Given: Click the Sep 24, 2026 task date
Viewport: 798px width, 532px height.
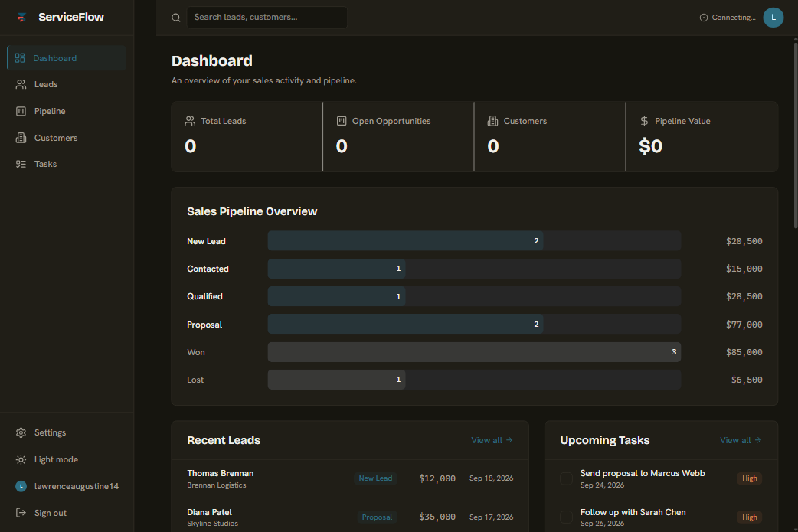Looking at the screenshot, I should [602, 485].
